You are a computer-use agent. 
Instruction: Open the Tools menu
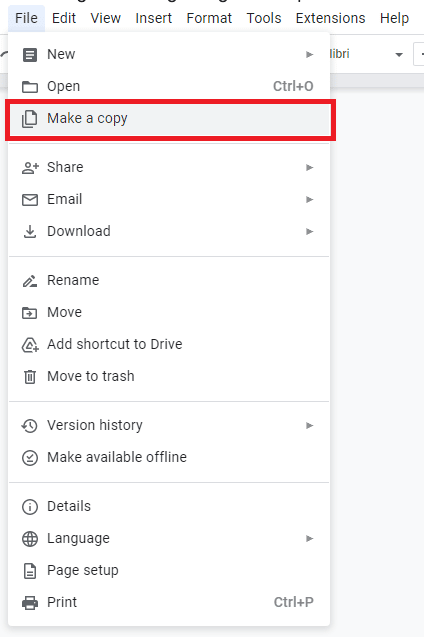264,18
